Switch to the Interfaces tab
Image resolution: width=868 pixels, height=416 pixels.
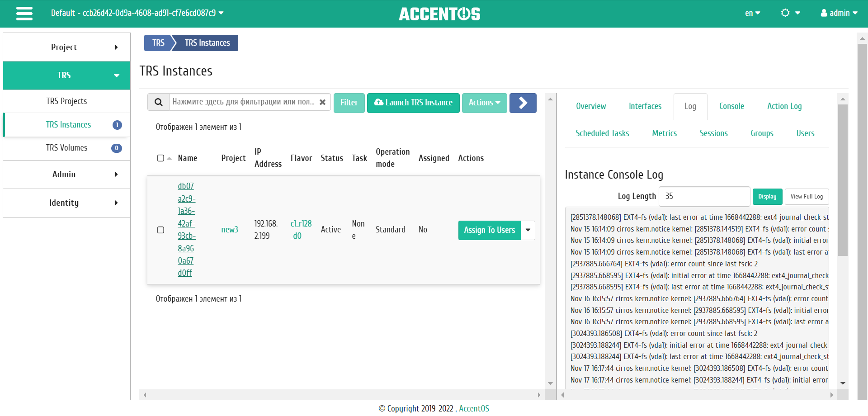(645, 106)
